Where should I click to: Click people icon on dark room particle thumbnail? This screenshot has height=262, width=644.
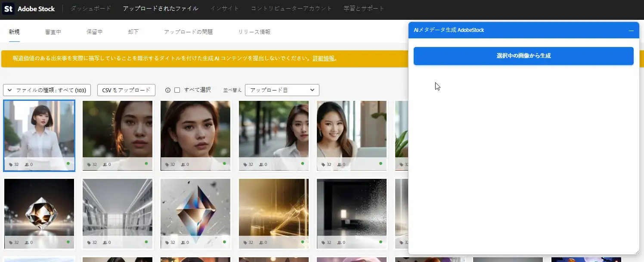pyautogui.click(x=340, y=243)
